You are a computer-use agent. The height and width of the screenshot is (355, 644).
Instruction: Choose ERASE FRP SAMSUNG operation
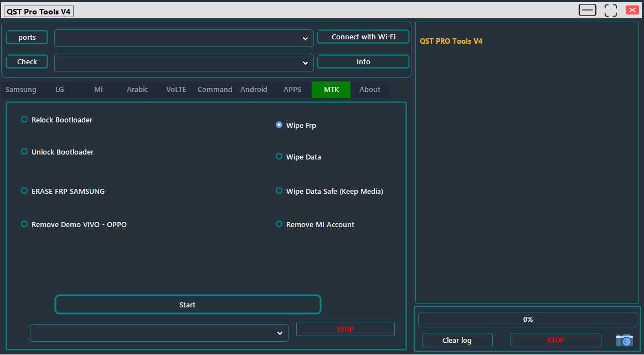[x=24, y=191]
